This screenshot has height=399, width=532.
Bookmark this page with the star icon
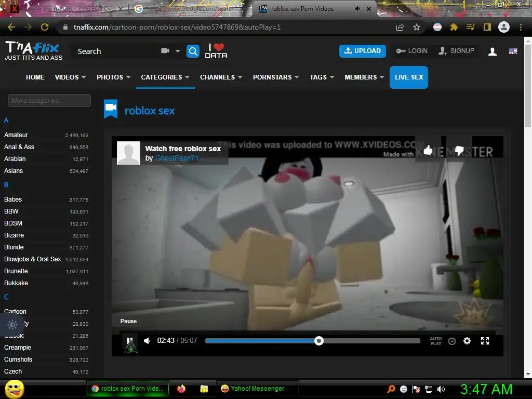417,27
